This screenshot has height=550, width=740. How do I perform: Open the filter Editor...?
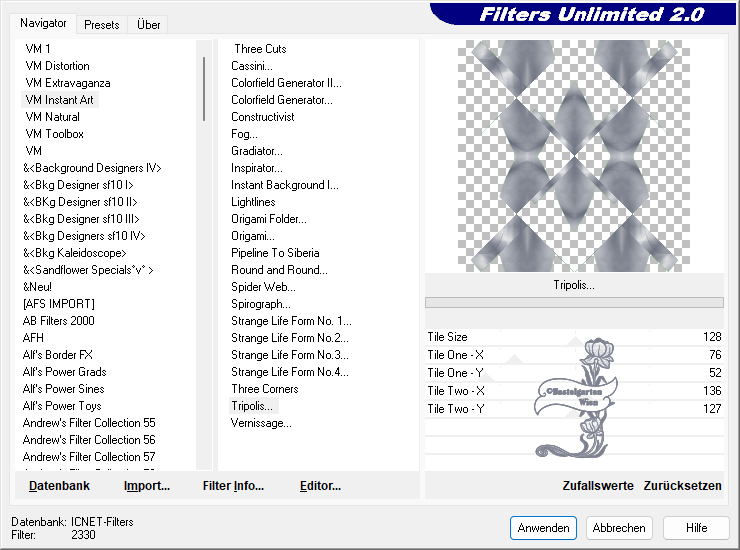320,486
